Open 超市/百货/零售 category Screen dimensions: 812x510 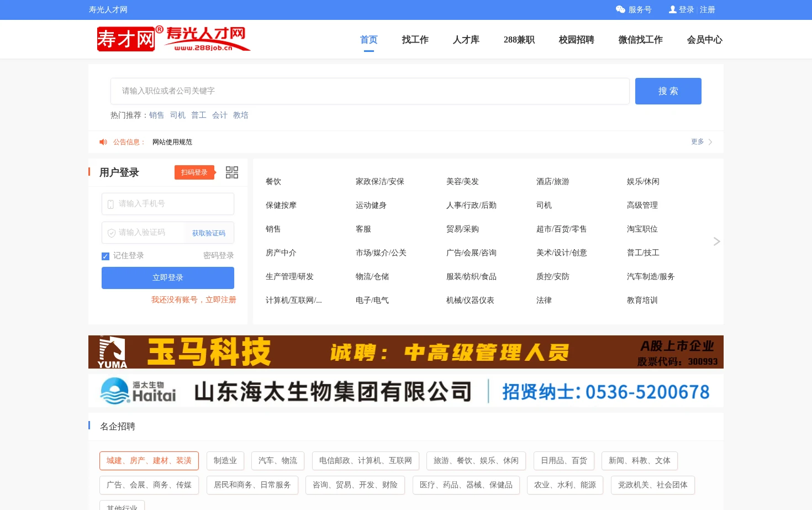(561, 229)
